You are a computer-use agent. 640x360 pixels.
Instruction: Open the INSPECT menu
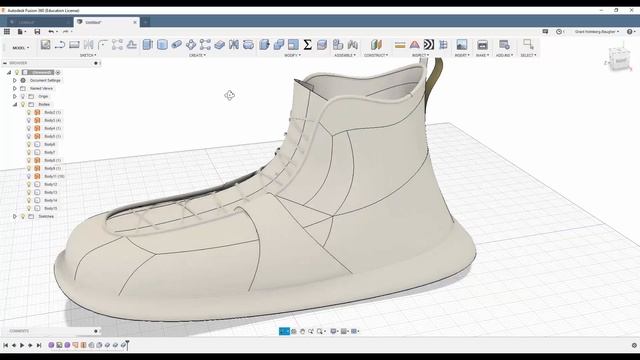point(420,55)
